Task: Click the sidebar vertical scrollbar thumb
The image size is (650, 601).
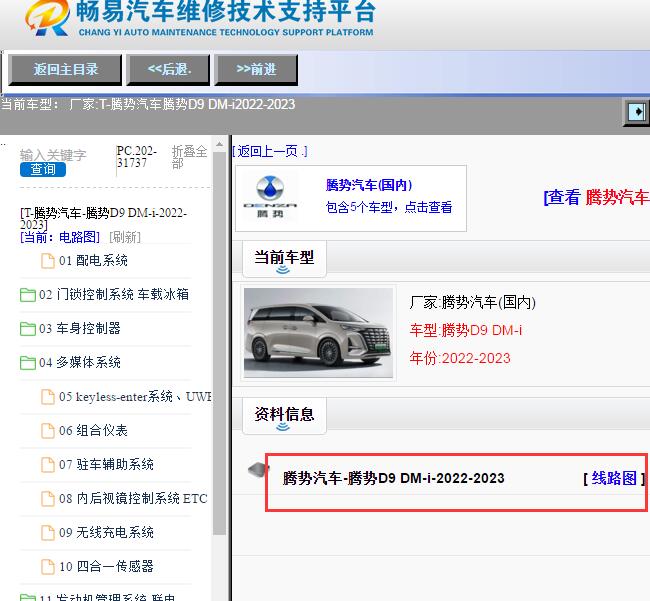Action: 220,344
